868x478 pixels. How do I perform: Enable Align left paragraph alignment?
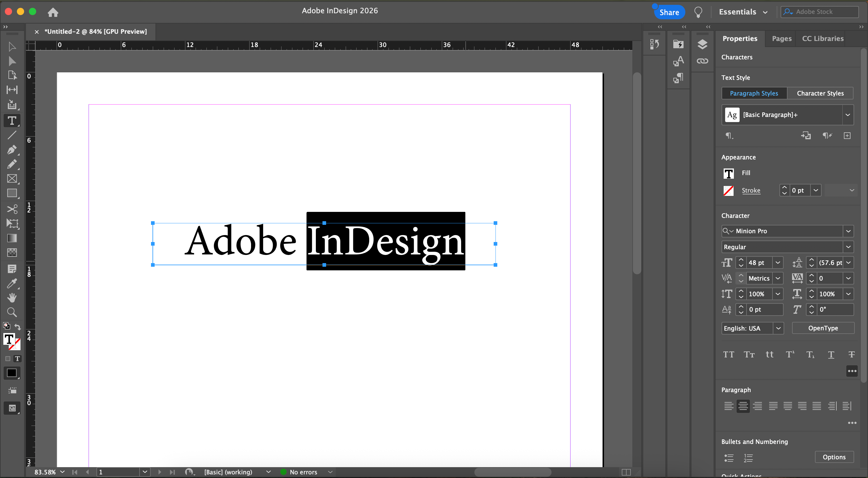pyautogui.click(x=728, y=406)
